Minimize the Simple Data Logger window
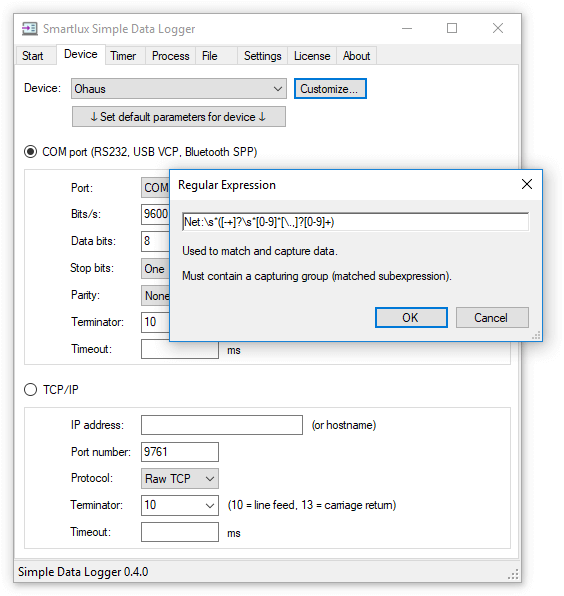Viewport: 564px width, 596px height. (x=407, y=28)
